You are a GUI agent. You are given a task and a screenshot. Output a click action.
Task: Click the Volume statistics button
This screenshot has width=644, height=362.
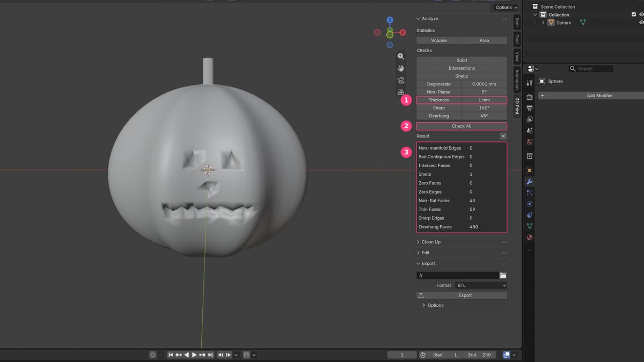(439, 40)
